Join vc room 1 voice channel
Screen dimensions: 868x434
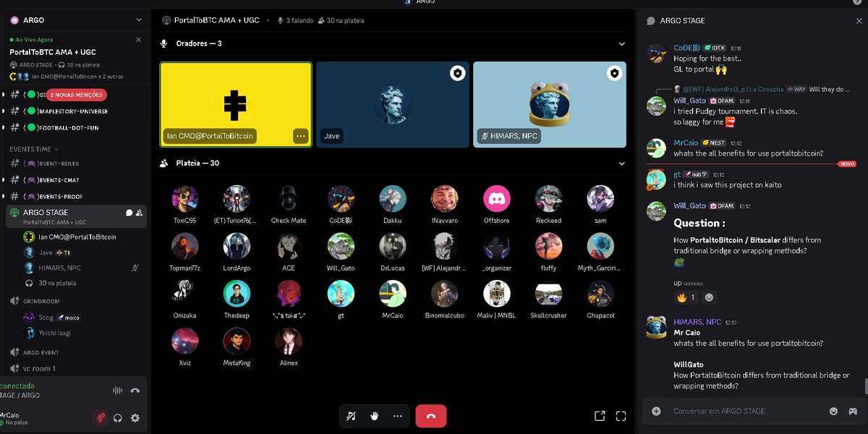[x=39, y=369]
